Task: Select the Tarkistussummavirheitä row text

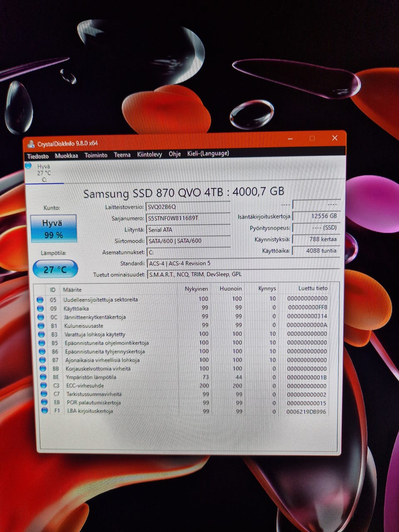Action: coord(94,394)
